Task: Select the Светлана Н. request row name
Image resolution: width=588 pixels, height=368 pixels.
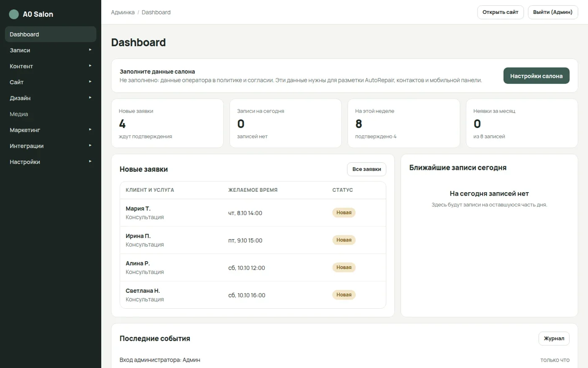Action: [x=143, y=291]
